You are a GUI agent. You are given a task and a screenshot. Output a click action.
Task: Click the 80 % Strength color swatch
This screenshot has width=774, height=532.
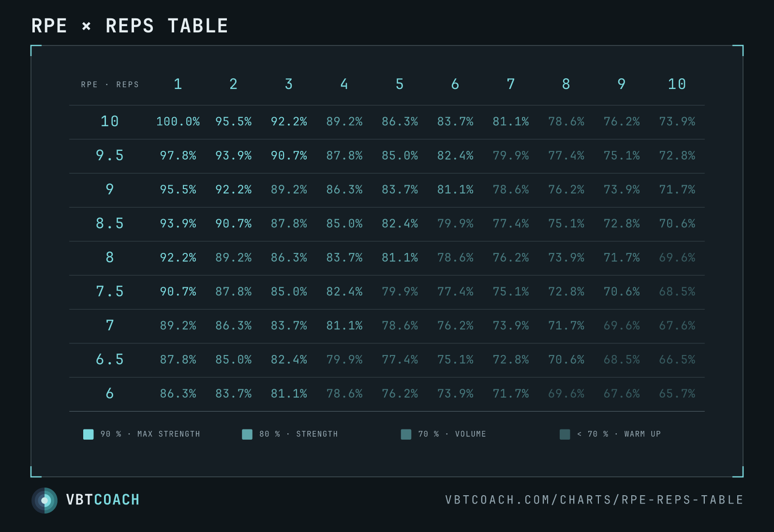pos(247,434)
